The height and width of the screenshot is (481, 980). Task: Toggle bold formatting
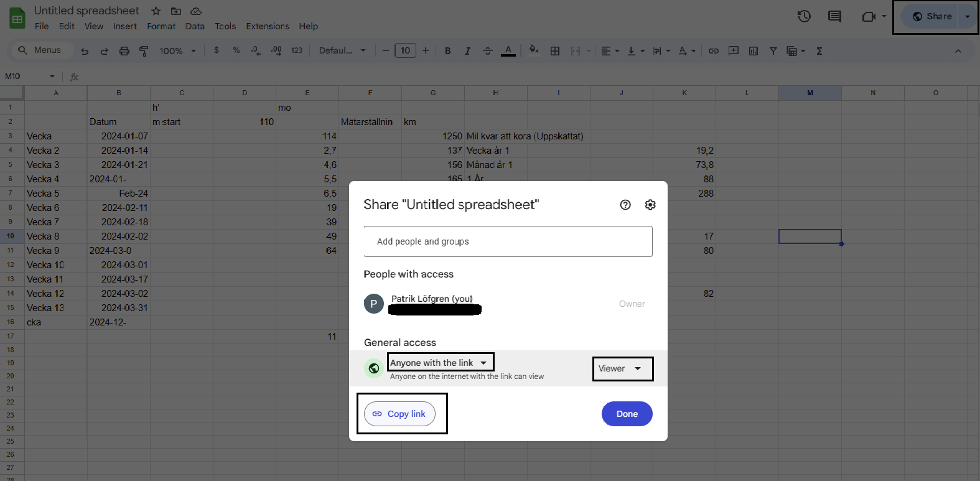coord(447,51)
